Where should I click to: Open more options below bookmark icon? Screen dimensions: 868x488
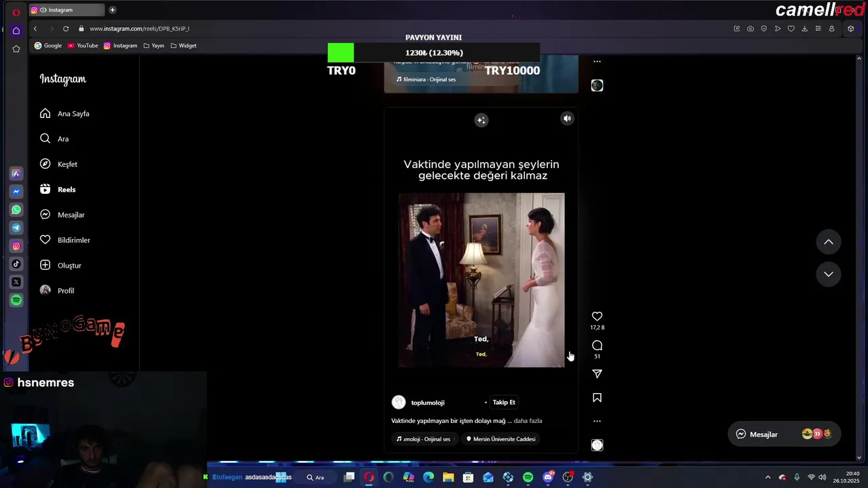[597, 421]
